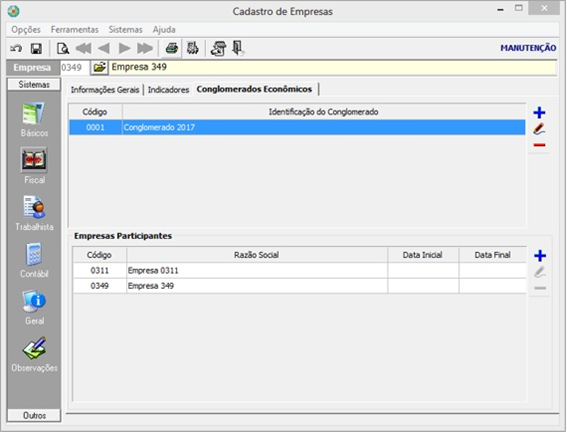Click the exit door toolbar icon
This screenshot has height=432, width=567.
point(238,48)
